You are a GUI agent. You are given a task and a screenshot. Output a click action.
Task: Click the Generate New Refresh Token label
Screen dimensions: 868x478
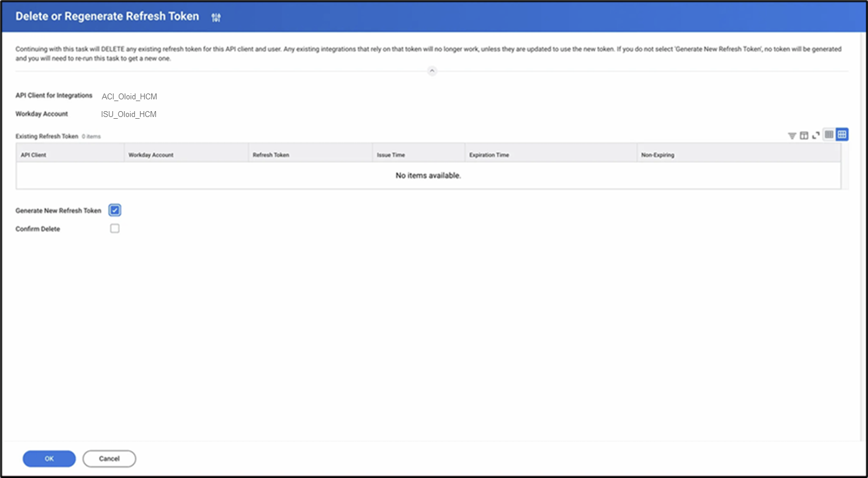[x=58, y=210]
